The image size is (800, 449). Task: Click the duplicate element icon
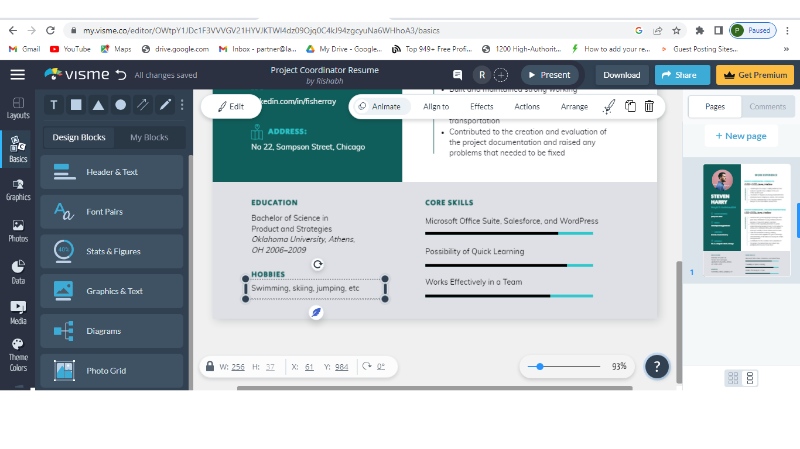point(630,106)
